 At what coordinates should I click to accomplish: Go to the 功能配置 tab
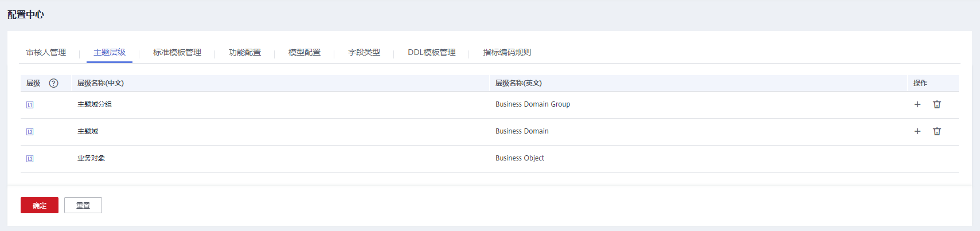tap(245, 52)
